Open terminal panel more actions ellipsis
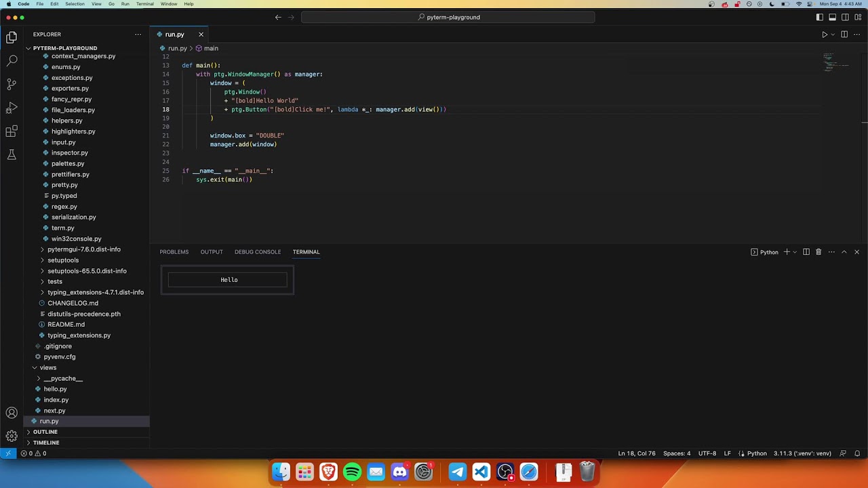This screenshot has width=868, height=488. 831,252
